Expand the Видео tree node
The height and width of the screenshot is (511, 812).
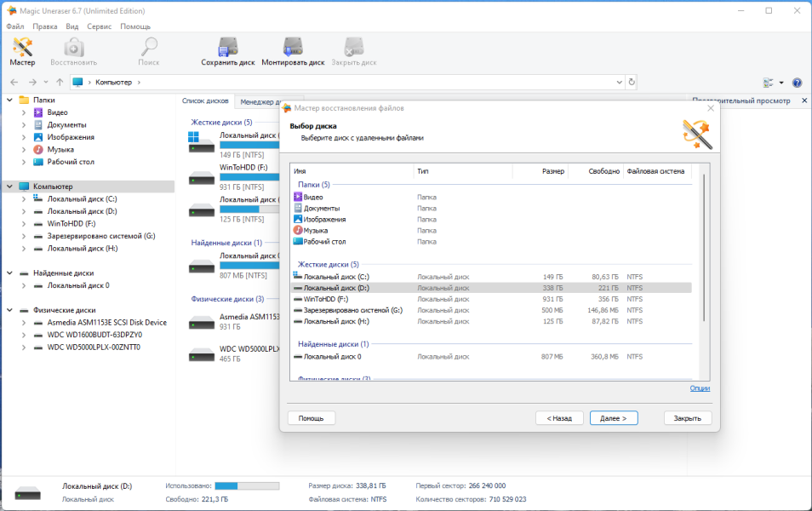pyautogui.click(x=24, y=112)
